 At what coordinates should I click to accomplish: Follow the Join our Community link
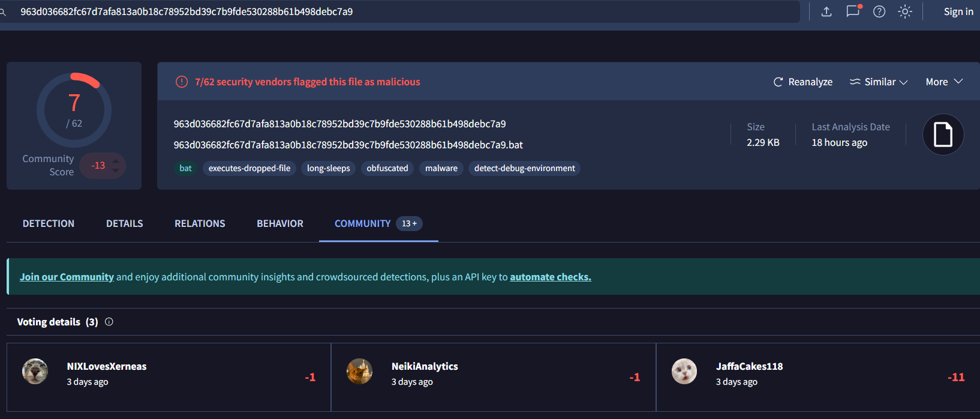(x=67, y=277)
